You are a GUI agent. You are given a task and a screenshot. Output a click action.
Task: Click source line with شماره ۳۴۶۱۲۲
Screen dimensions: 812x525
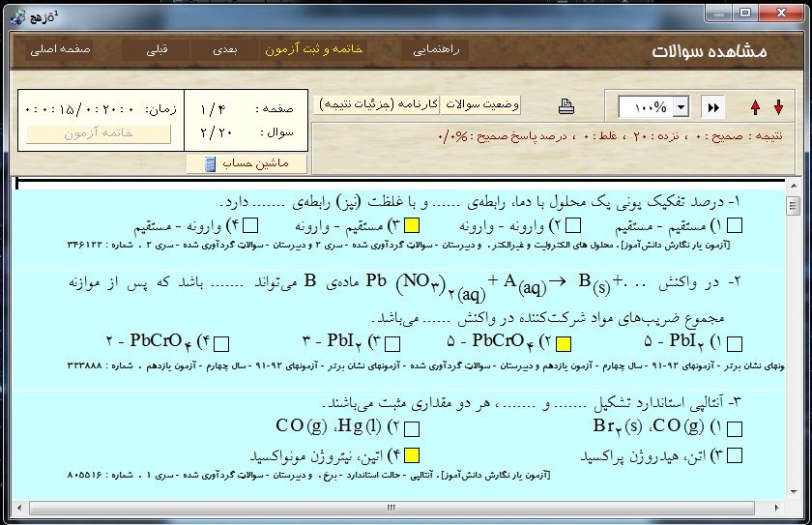point(398,245)
